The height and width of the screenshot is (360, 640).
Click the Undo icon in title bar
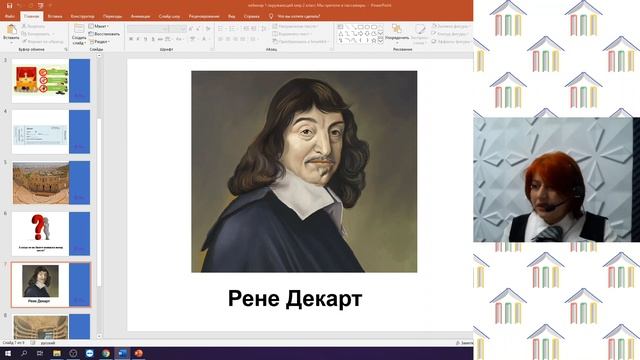19,6
